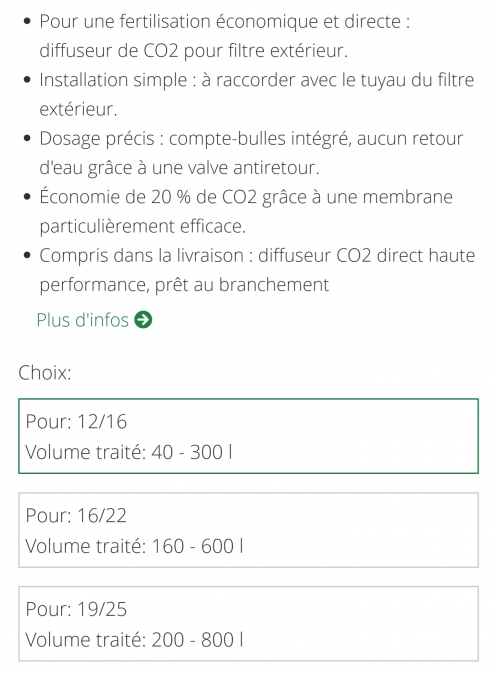Click the bullet dot before Installation simple
496x675 pixels.
point(28,80)
